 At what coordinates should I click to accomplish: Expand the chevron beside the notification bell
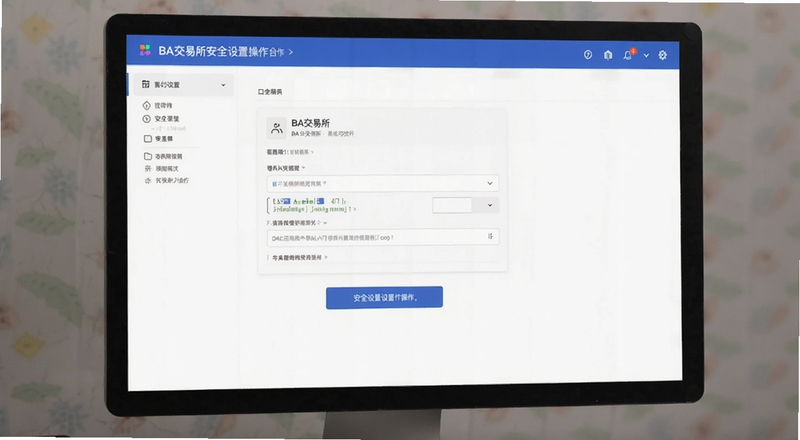point(646,55)
